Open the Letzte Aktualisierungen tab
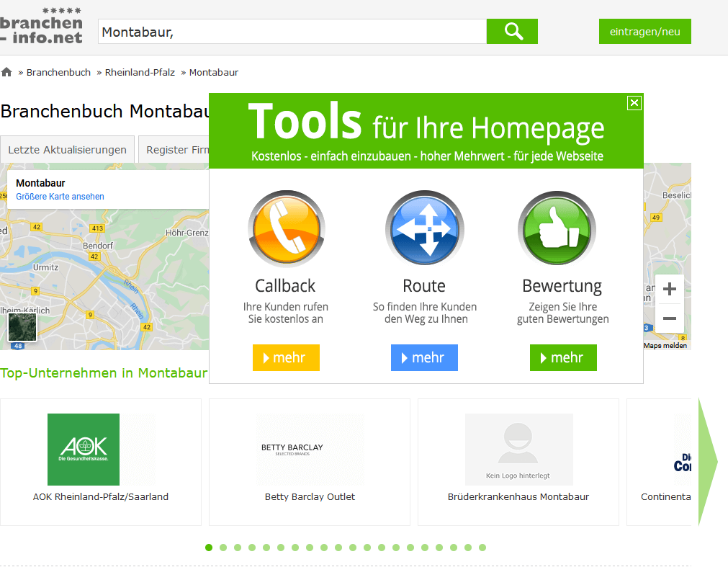 67,150
